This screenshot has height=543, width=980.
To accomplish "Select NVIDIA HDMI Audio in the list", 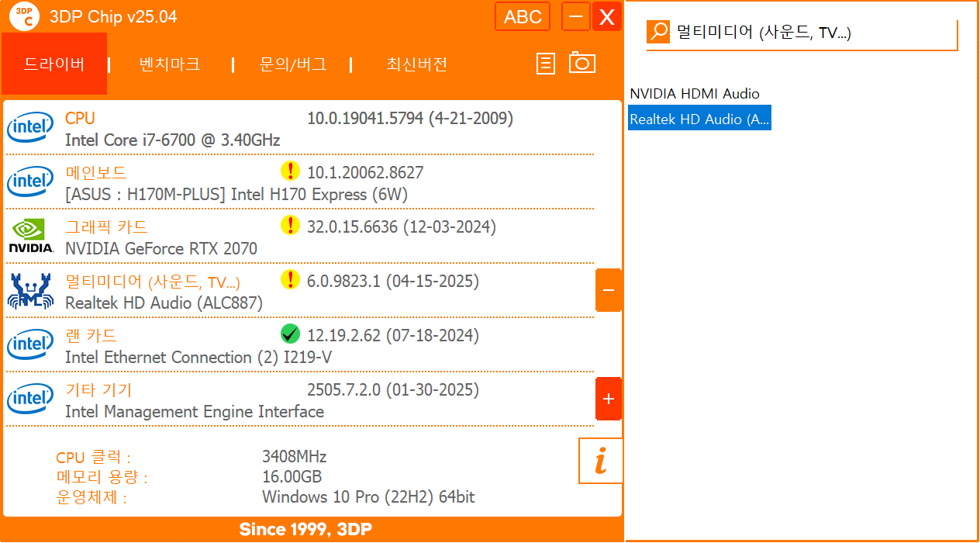I will pos(695,94).
